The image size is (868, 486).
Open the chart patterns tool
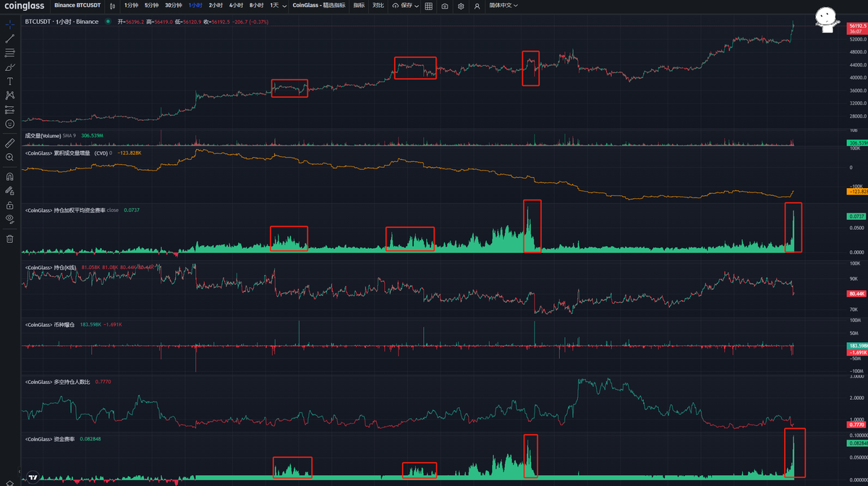coord(10,95)
